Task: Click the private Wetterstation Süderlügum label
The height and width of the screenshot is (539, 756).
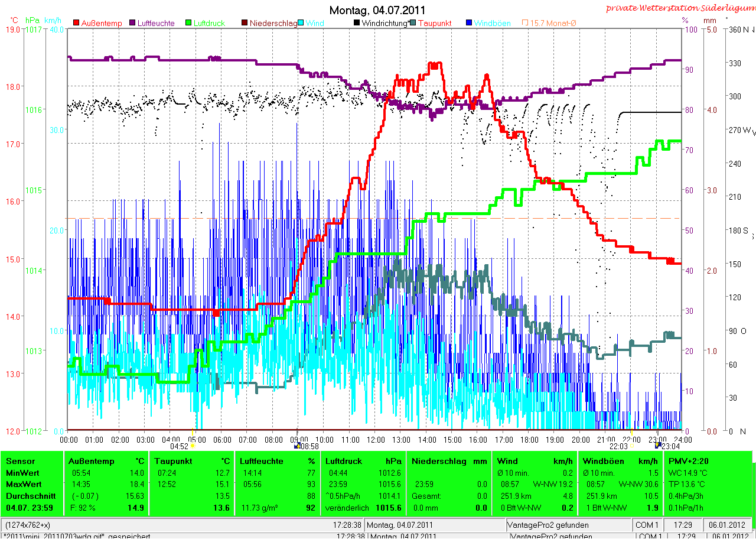Action: coord(680,8)
